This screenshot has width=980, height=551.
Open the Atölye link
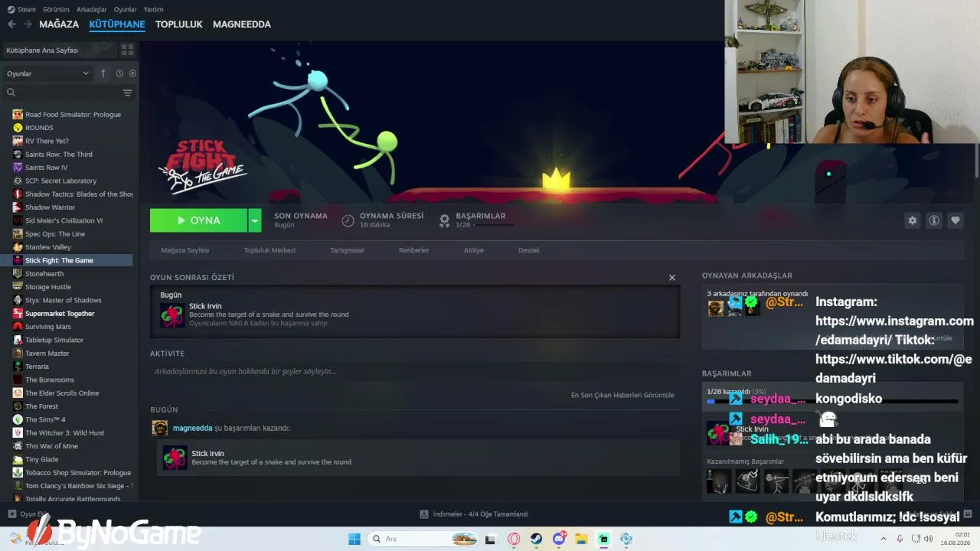coord(473,250)
